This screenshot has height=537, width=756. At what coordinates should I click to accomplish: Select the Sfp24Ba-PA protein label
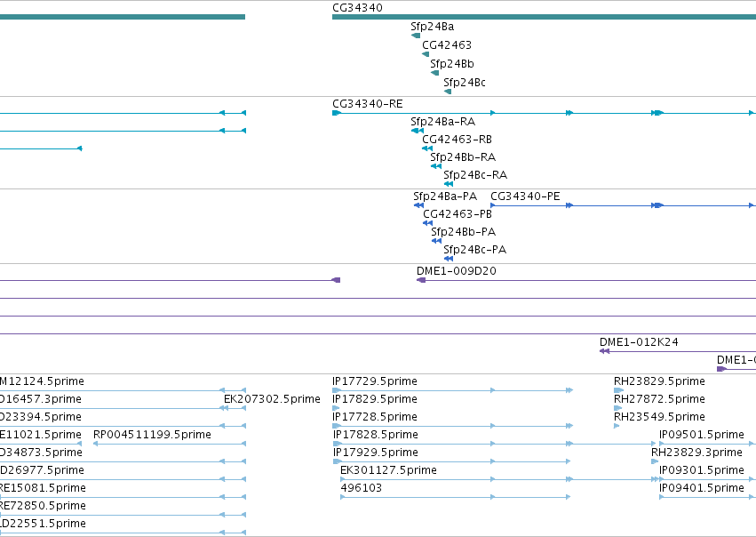coord(445,196)
